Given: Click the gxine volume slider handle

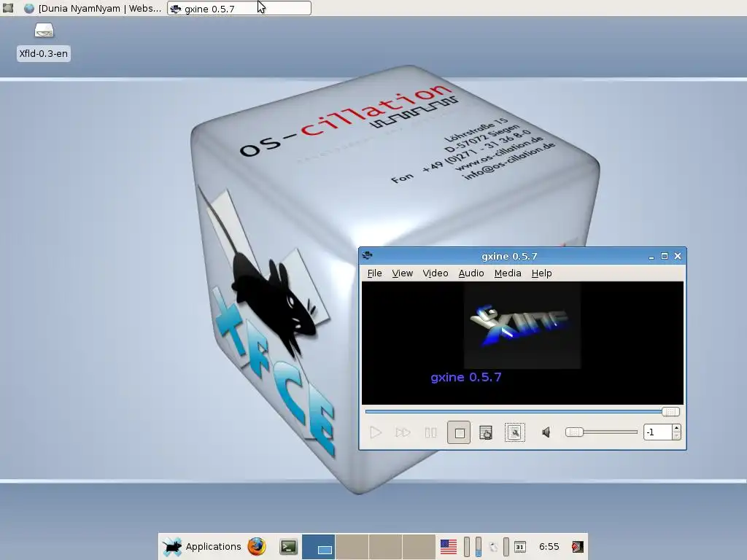Looking at the screenshot, I should click(x=574, y=432).
